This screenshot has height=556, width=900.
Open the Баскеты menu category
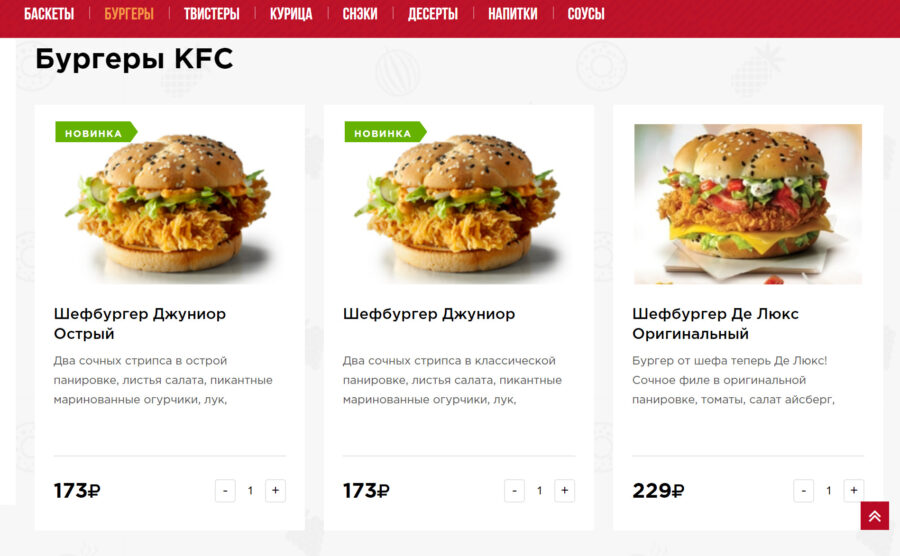49,14
